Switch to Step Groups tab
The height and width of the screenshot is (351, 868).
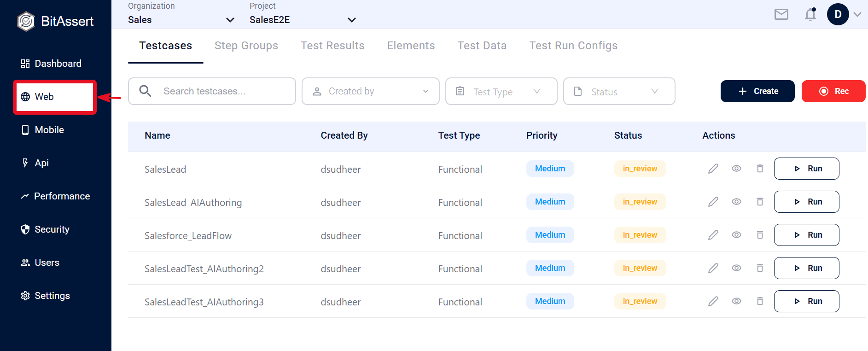click(x=246, y=46)
